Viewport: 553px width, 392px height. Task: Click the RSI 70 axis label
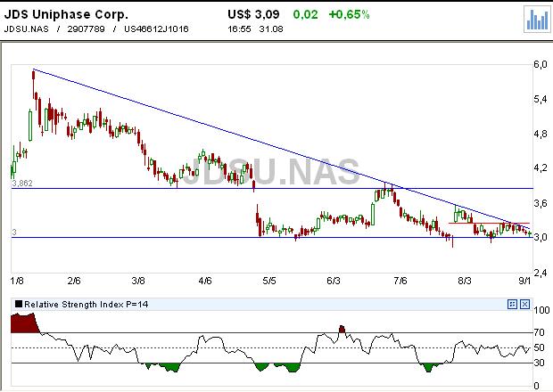click(540, 332)
